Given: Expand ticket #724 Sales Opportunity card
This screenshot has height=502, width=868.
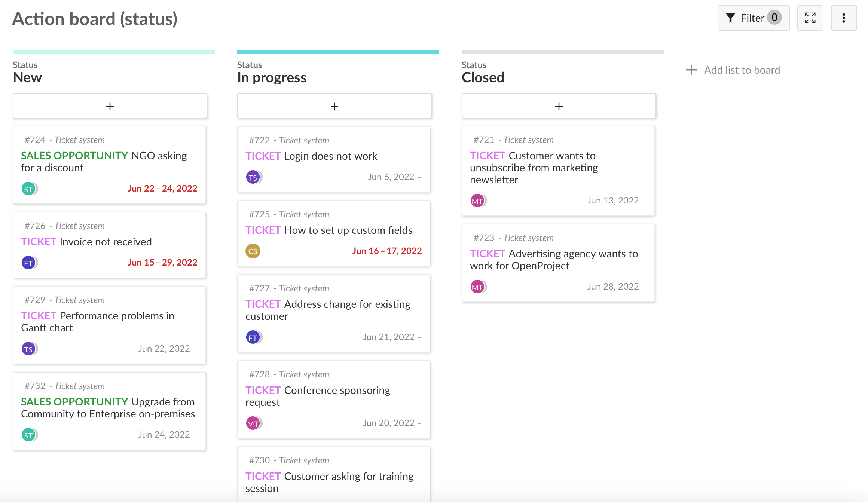Looking at the screenshot, I should coord(110,164).
